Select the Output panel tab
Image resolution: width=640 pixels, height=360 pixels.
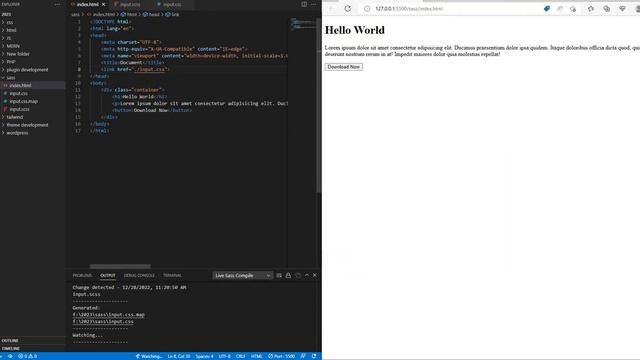pos(108,276)
